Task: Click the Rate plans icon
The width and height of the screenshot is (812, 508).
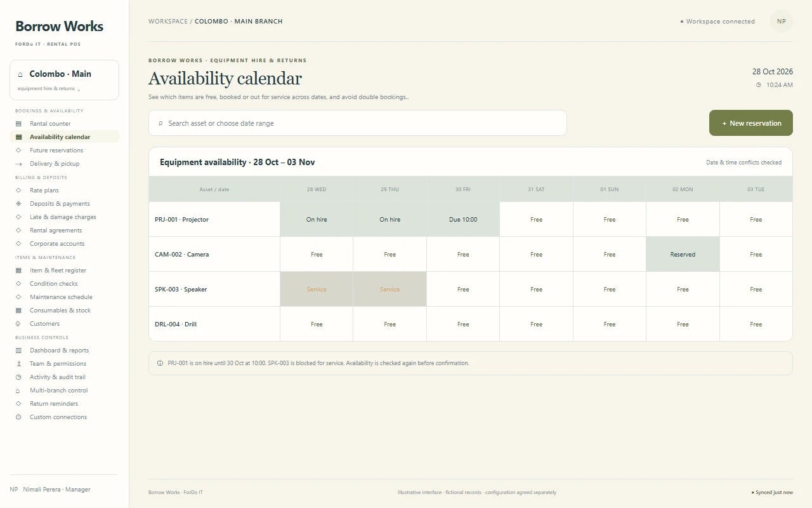Action: tap(18, 190)
